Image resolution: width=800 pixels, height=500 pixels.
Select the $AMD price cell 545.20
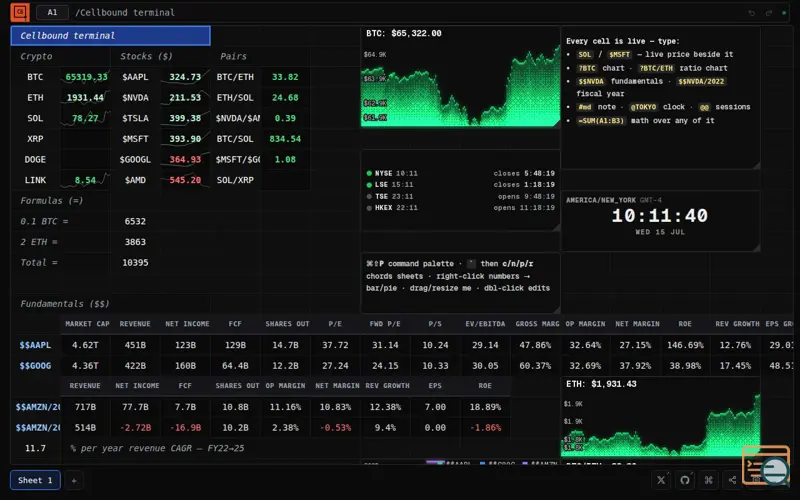pyautogui.click(x=185, y=180)
